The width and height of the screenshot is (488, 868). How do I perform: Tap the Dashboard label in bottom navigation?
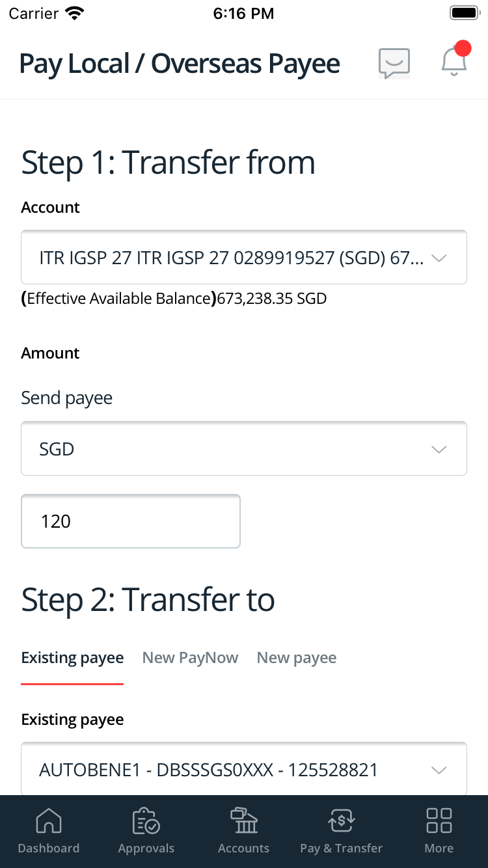click(x=49, y=848)
